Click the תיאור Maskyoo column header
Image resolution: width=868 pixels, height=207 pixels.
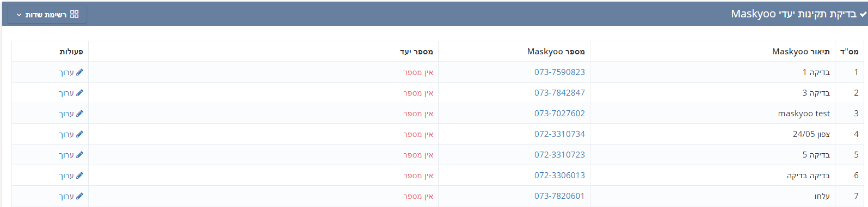[x=801, y=52]
